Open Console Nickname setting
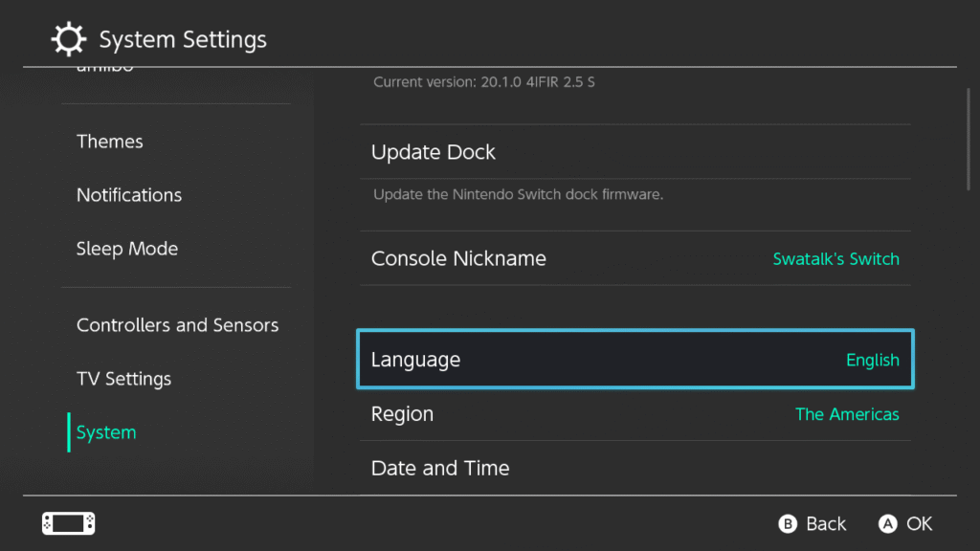The width and height of the screenshot is (980, 551). click(x=458, y=258)
